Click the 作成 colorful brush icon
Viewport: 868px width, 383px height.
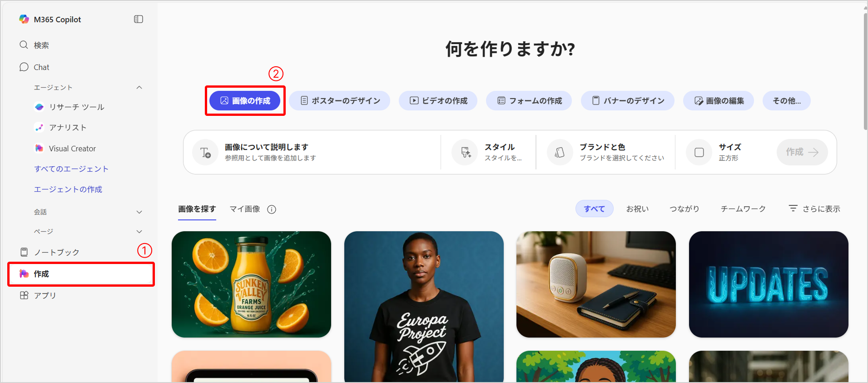click(x=24, y=274)
